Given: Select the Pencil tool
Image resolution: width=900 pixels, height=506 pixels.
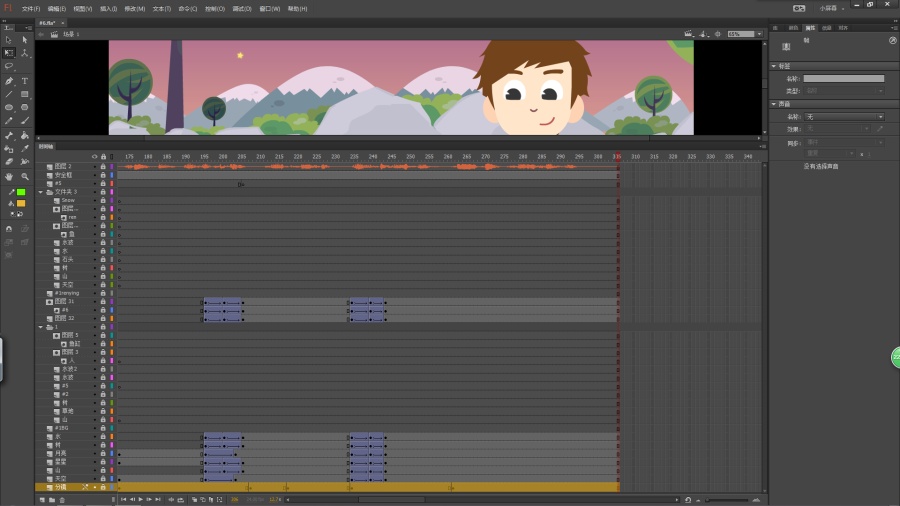Looking at the screenshot, I should pos(9,120).
